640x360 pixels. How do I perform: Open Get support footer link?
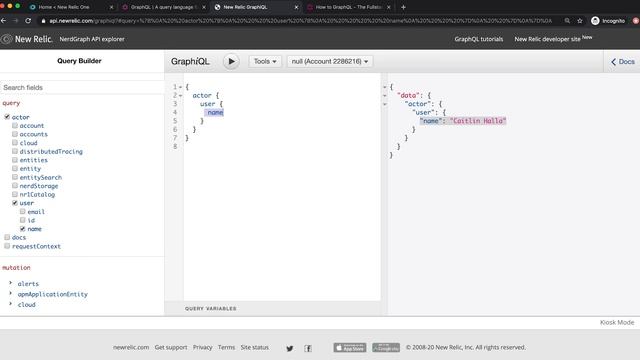click(171, 347)
